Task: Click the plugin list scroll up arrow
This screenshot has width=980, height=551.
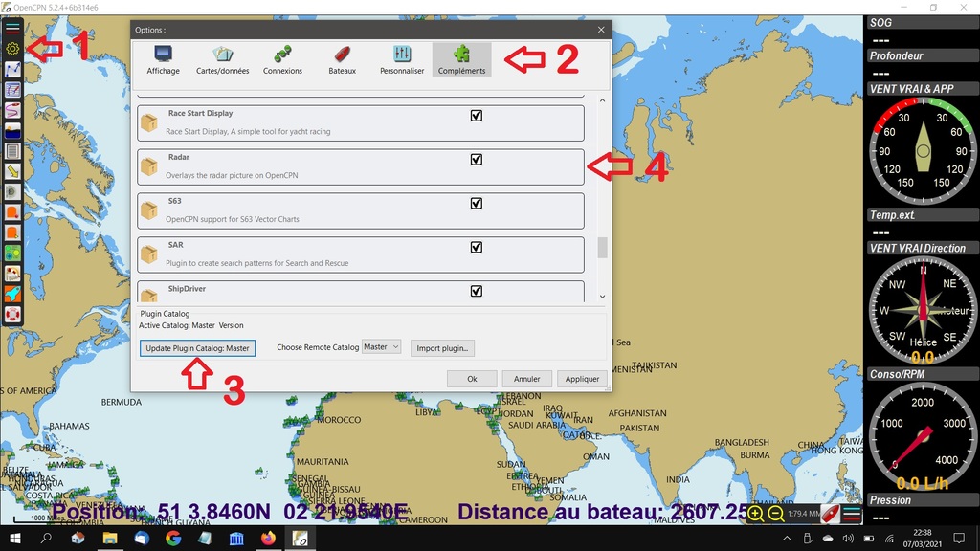Action: (x=603, y=99)
